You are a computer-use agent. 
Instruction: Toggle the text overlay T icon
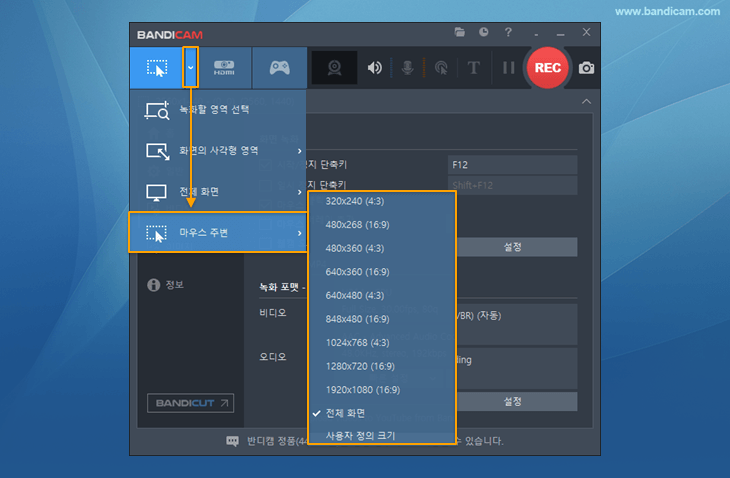click(473, 68)
